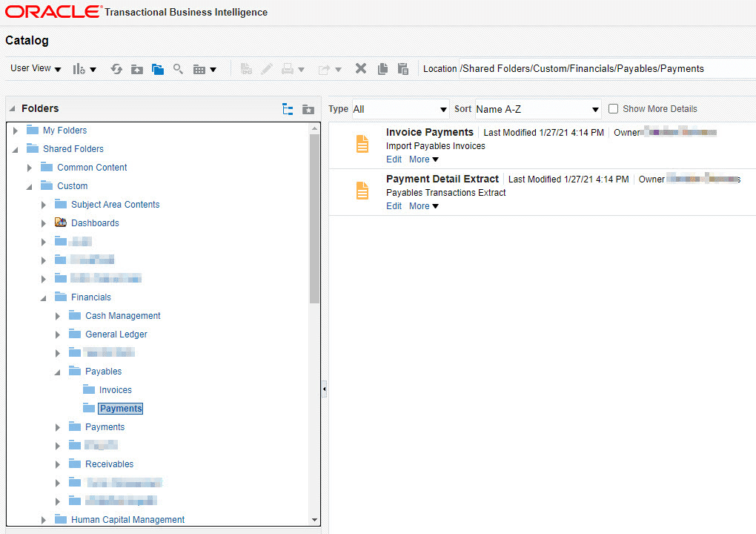Image resolution: width=756 pixels, height=534 pixels.
Task: Open the Invoice Payments title
Action: pyautogui.click(x=430, y=132)
